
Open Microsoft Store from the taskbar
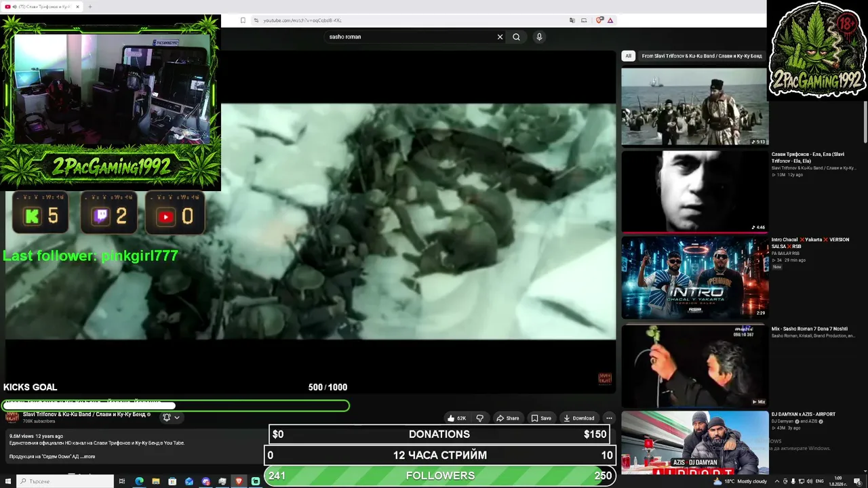(172, 481)
